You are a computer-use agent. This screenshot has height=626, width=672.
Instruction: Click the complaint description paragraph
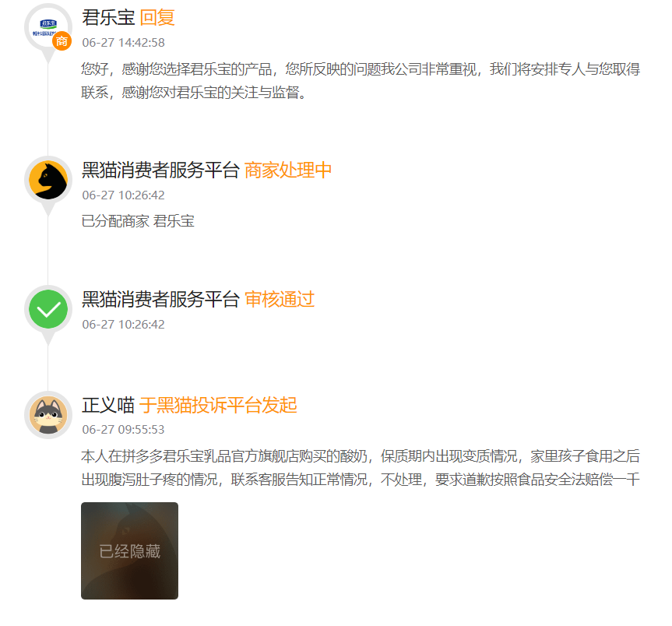pyautogui.click(x=361, y=467)
